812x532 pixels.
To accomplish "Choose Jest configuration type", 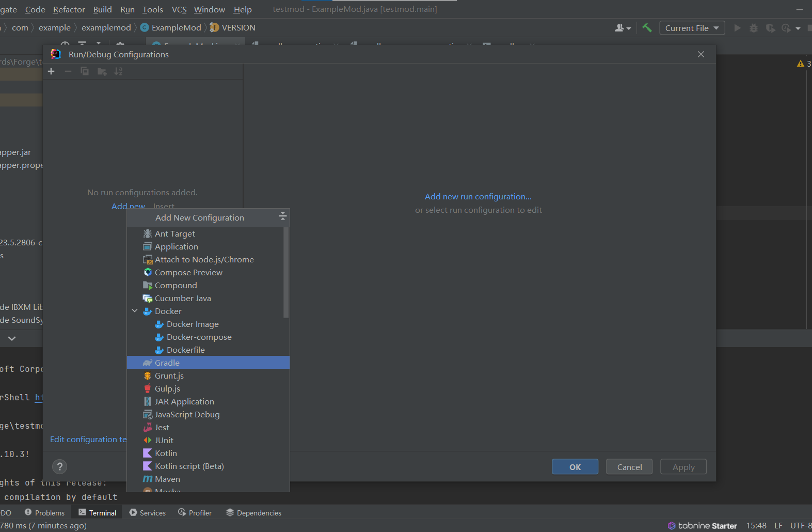I will (x=208, y=427).
